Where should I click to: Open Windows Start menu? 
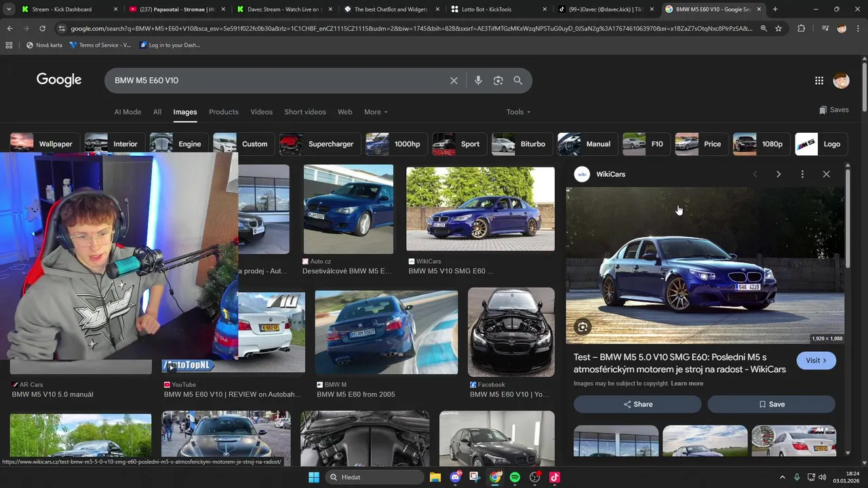[x=313, y=477]
